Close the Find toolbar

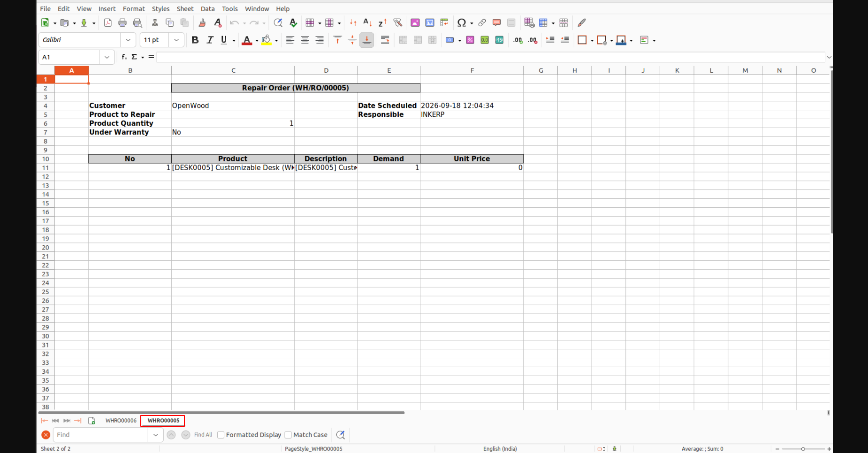pyautogui.click(x=46, y=435)
